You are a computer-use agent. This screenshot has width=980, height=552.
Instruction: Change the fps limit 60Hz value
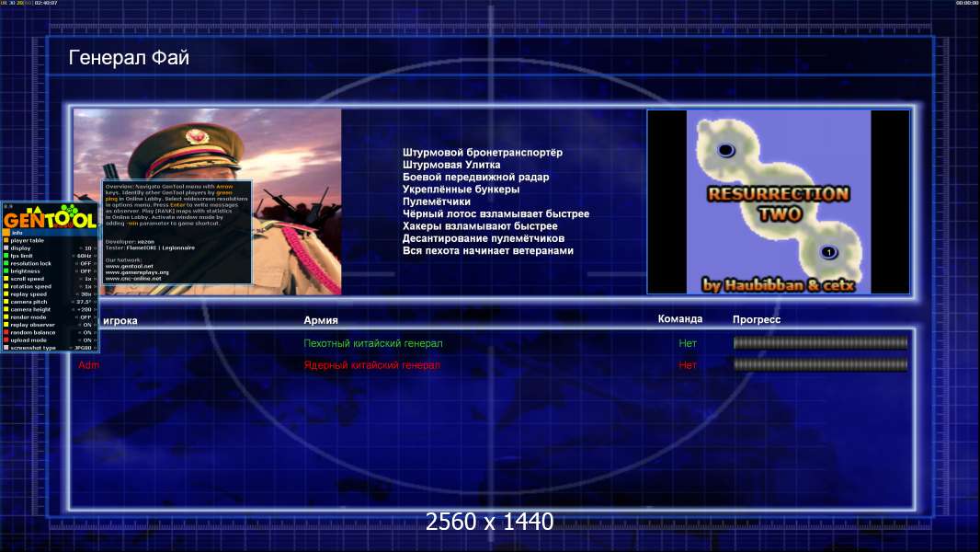(x=85, y=256)
